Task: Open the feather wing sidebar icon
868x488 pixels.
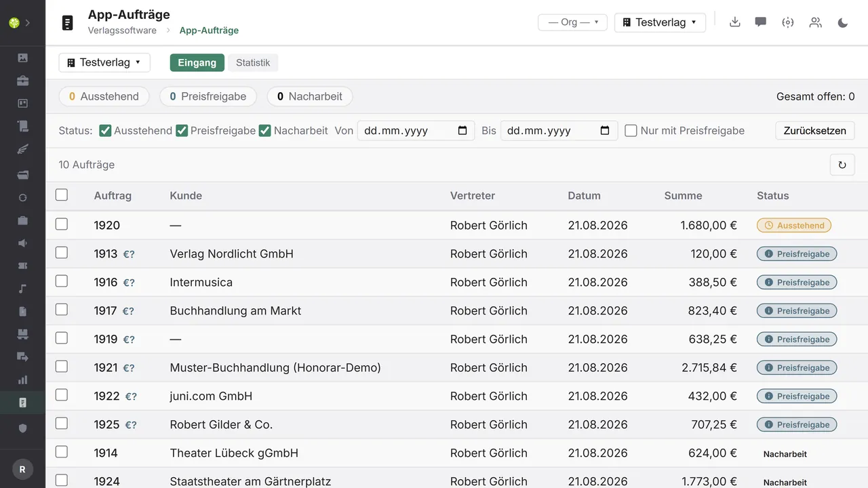Action: click(x=22, y=149)
